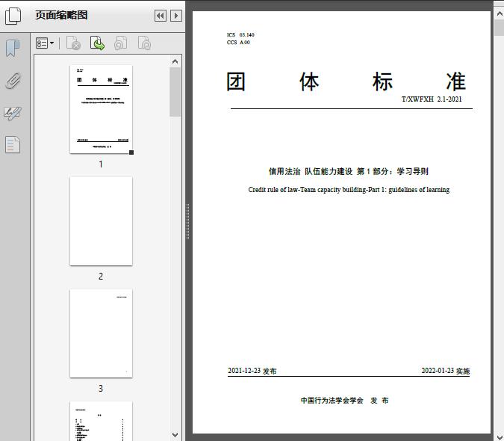Screen dimensions: 504x441
Task: Click the '页面缩略图' panel title
Action: [x=61, y=15]
